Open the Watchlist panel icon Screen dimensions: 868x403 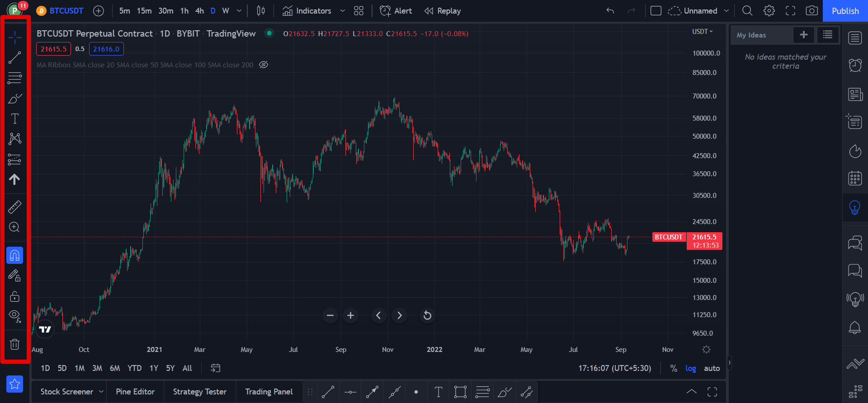855,38
